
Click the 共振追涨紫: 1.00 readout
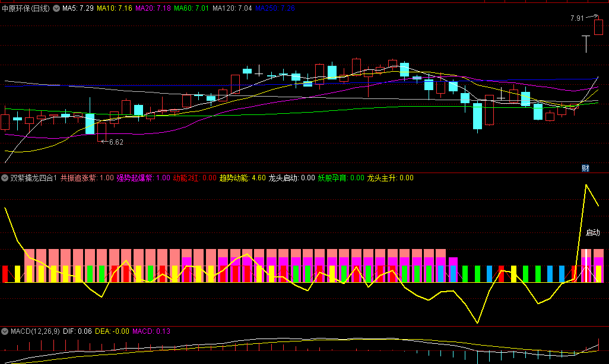pos(87,178)
